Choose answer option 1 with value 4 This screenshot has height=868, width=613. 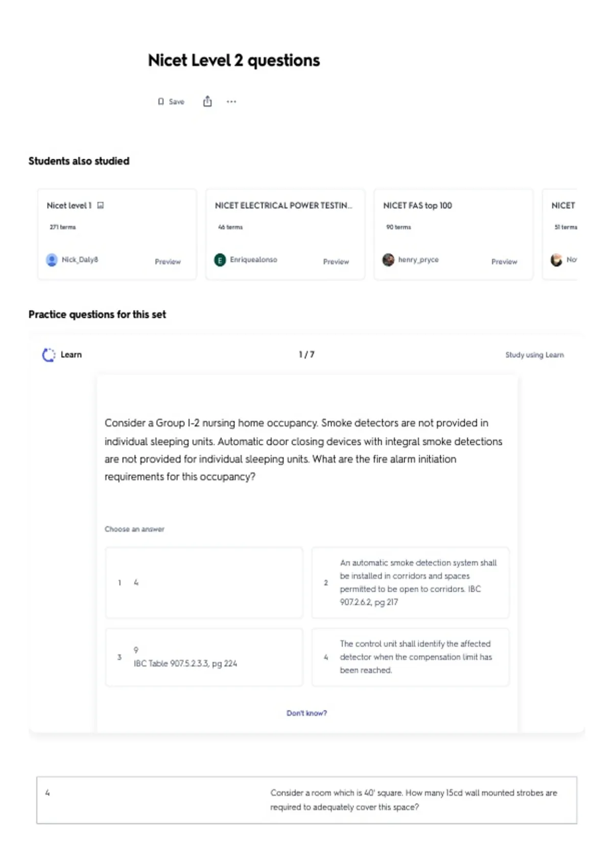tap(204, 583)
